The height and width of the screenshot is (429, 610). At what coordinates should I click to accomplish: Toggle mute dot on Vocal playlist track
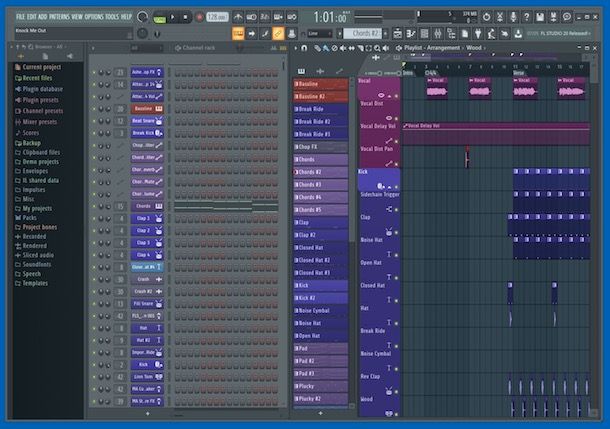coord(396,96)
